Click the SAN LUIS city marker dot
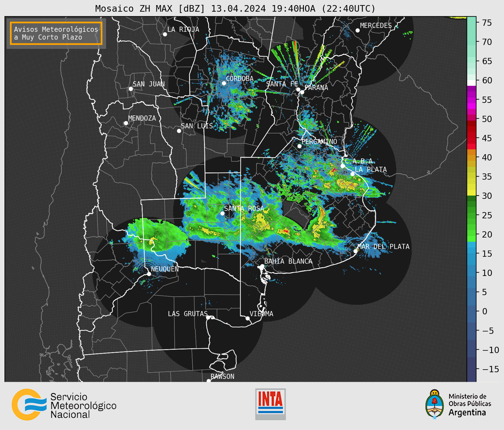Screen dimensions: 504x430 [x=179, y=131]
